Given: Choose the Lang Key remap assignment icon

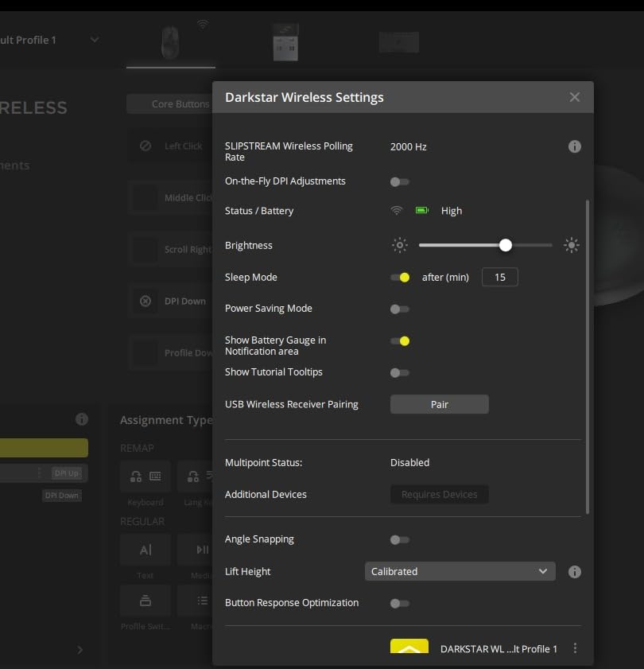Looking at the screenshot, I should tap(196, 476).
